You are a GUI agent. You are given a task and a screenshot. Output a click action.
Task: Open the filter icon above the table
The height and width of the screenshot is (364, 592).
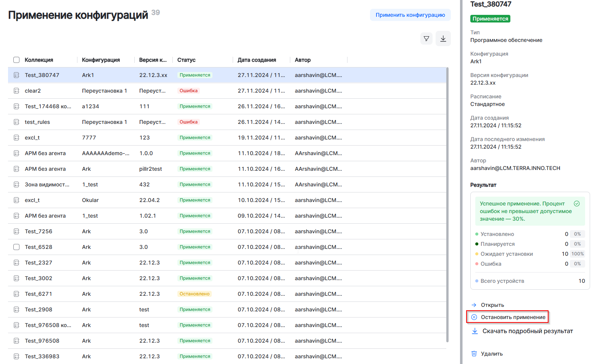tap(426, 38)
